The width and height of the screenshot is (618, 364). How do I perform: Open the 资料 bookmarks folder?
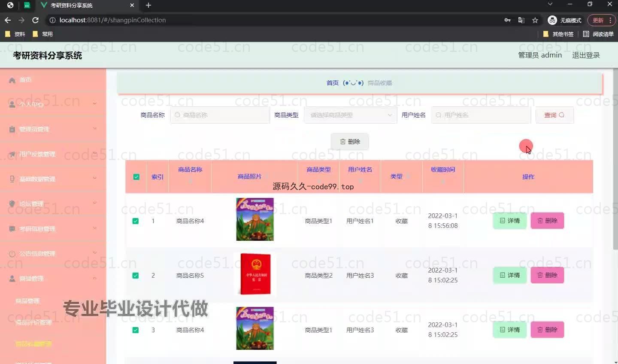coord(15,34)
